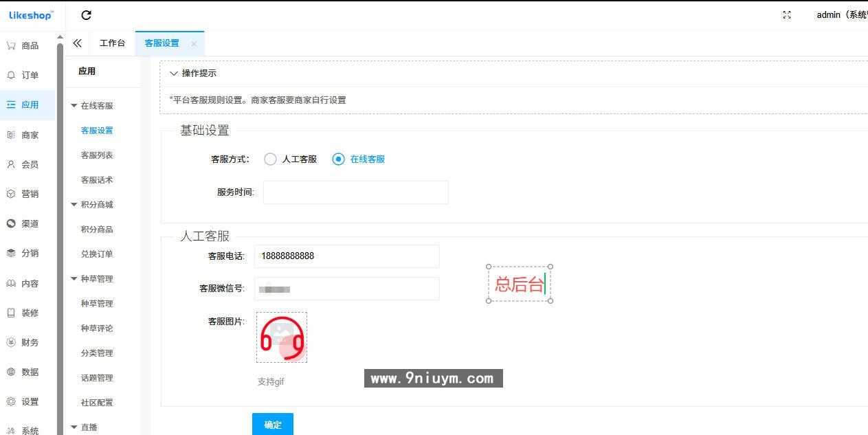Image resolution: width=868 pixels, height=435 pixels.
Task: Click the fullscreen icon near admin
Action: coord(786,14)
